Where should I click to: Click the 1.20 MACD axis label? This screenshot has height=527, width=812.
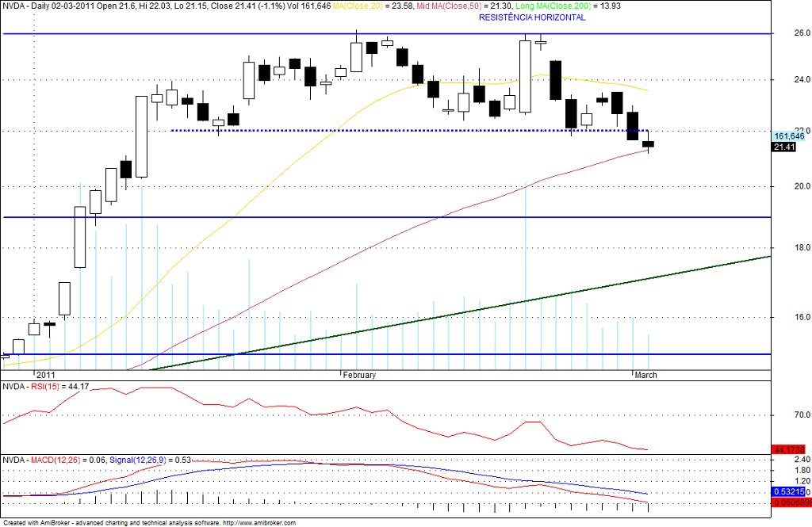802,481
